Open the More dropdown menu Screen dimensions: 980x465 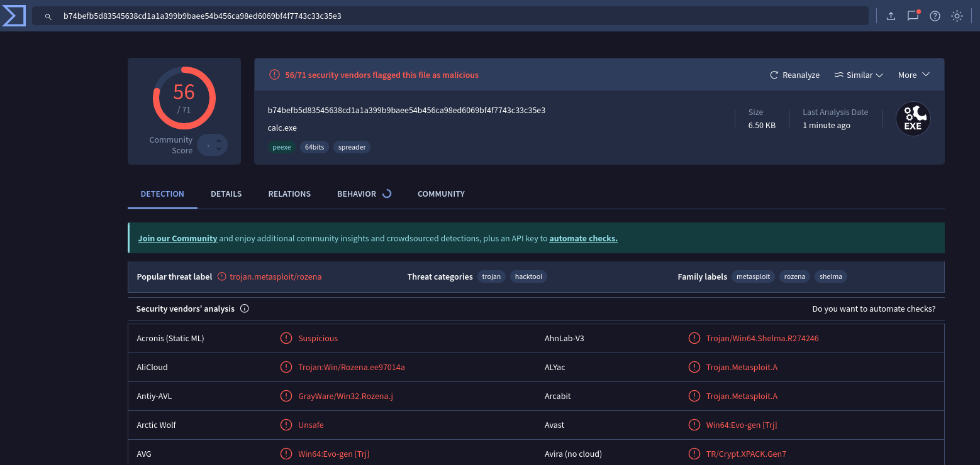point(913,75)
